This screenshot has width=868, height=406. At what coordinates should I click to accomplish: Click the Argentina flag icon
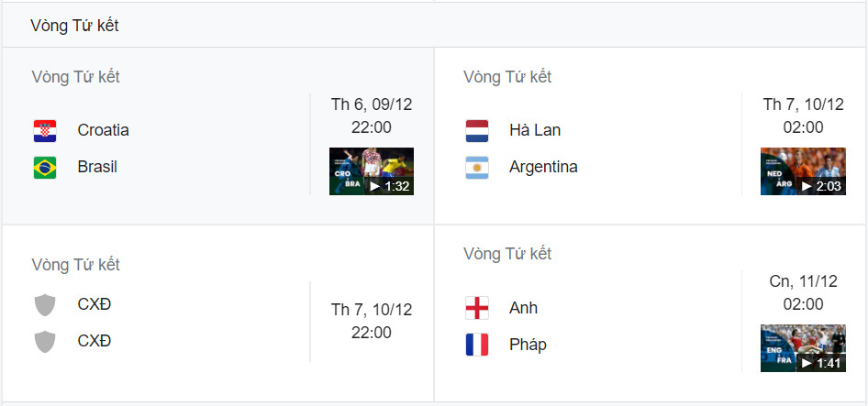pyautogui.click(x=476, y=168)
